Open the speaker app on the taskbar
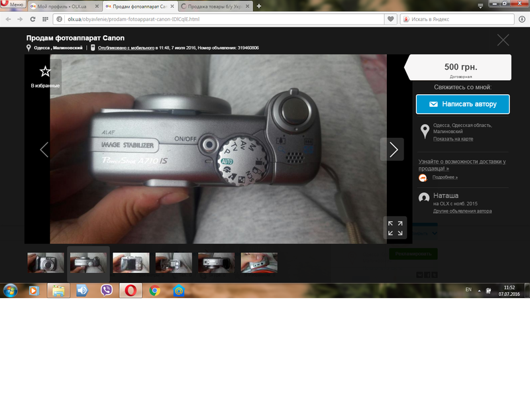Screen dimensions: 530x420 coord(82,291)
